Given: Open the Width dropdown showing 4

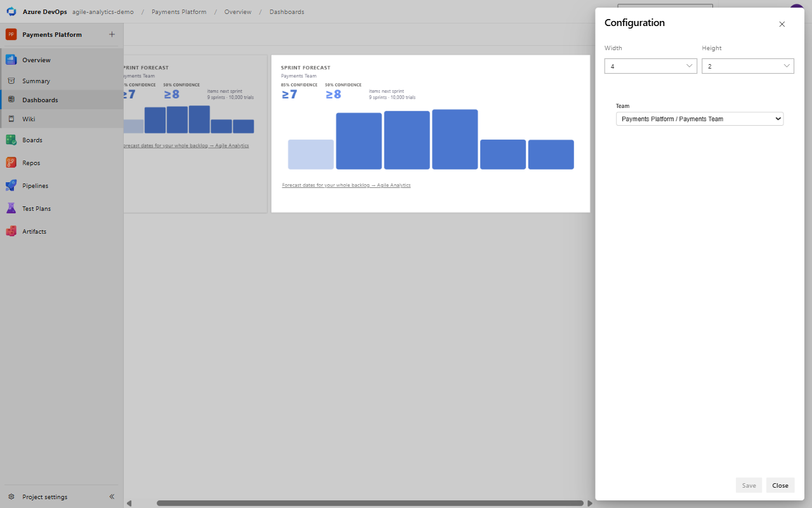Looking at the screenshot, I should click(651, 66).
